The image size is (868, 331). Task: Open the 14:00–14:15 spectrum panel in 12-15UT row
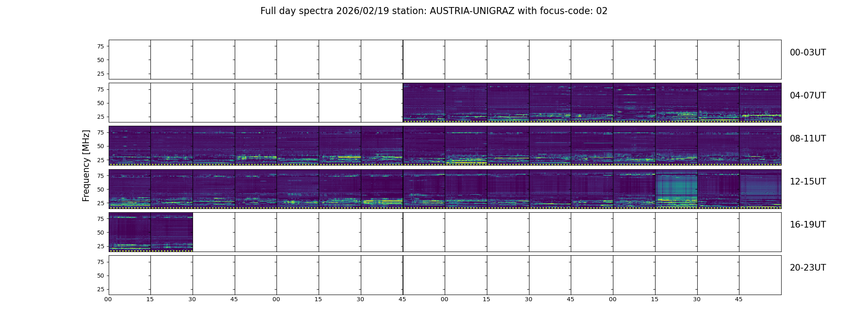coord(466,189)
